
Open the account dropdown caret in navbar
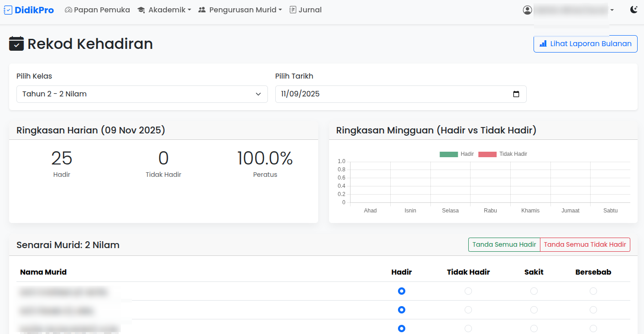(613, 10)
